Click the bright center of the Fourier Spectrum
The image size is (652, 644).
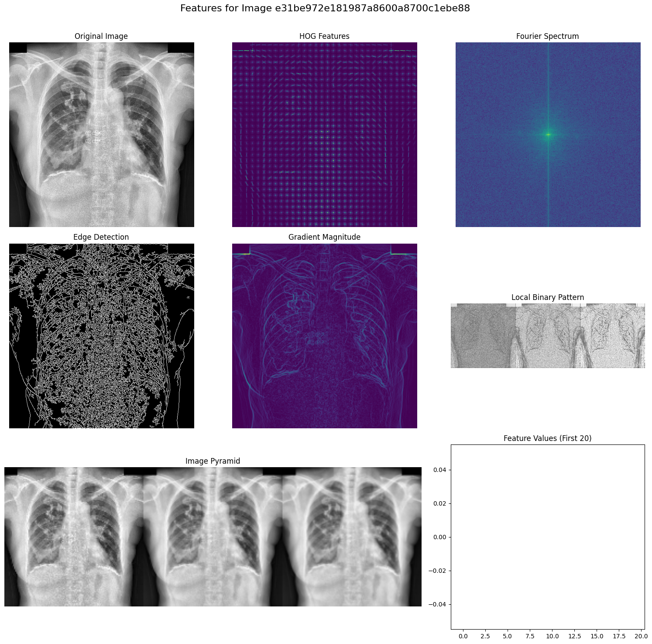click(x=548, y=134)
